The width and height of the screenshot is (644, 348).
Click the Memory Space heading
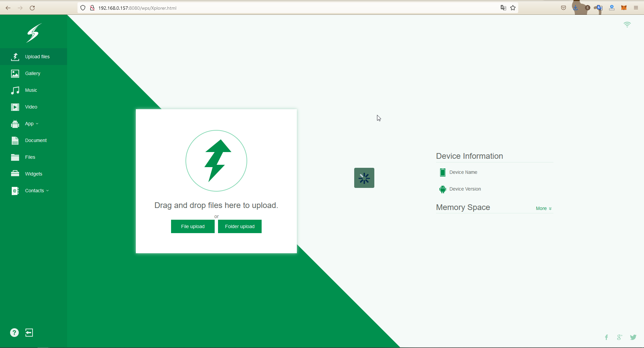[463, 207]
